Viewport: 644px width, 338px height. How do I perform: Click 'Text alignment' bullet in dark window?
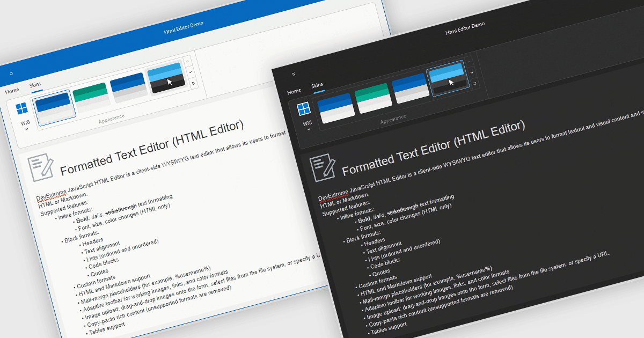point(381,248)
